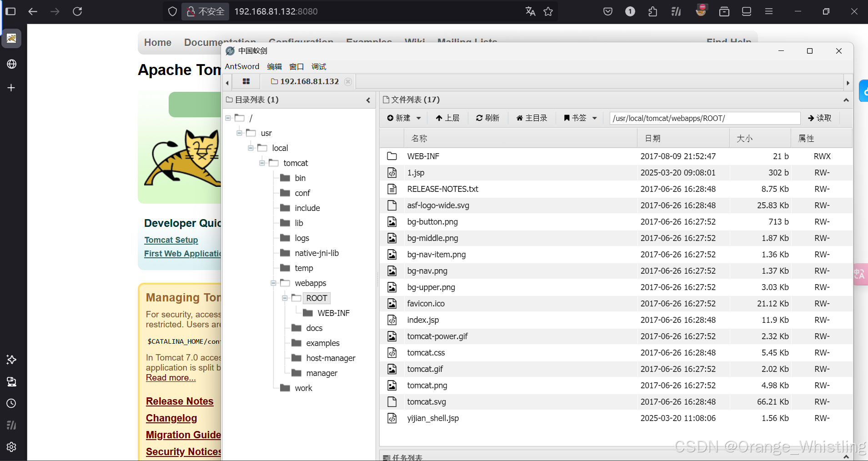Open the 窗口 menu
This screenshot has height=461, width=868.
296,66
